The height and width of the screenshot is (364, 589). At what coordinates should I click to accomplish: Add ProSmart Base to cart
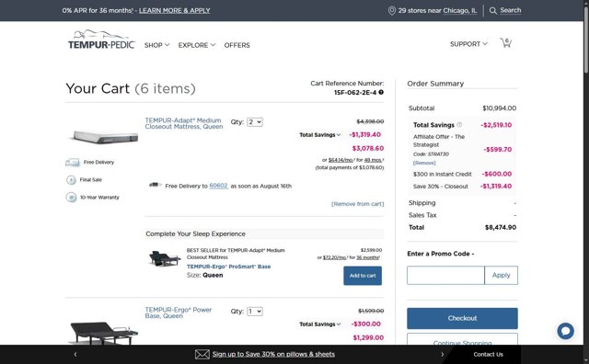363,276
